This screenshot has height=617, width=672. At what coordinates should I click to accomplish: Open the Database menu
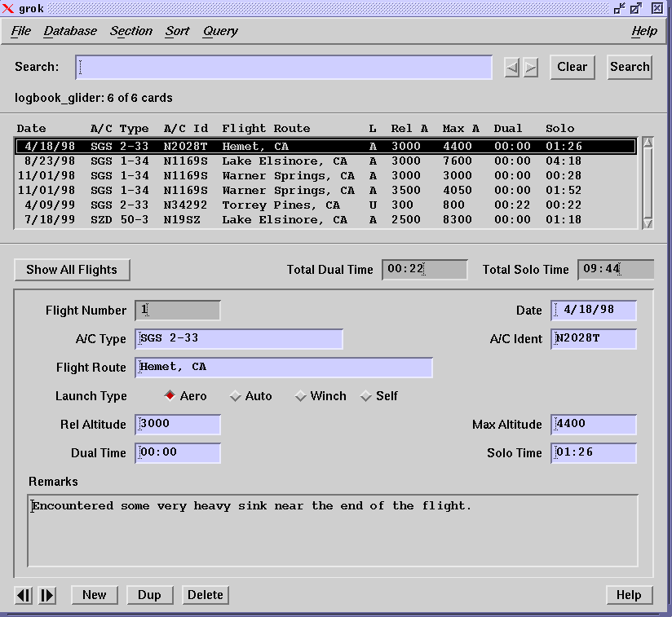(70, 31)
